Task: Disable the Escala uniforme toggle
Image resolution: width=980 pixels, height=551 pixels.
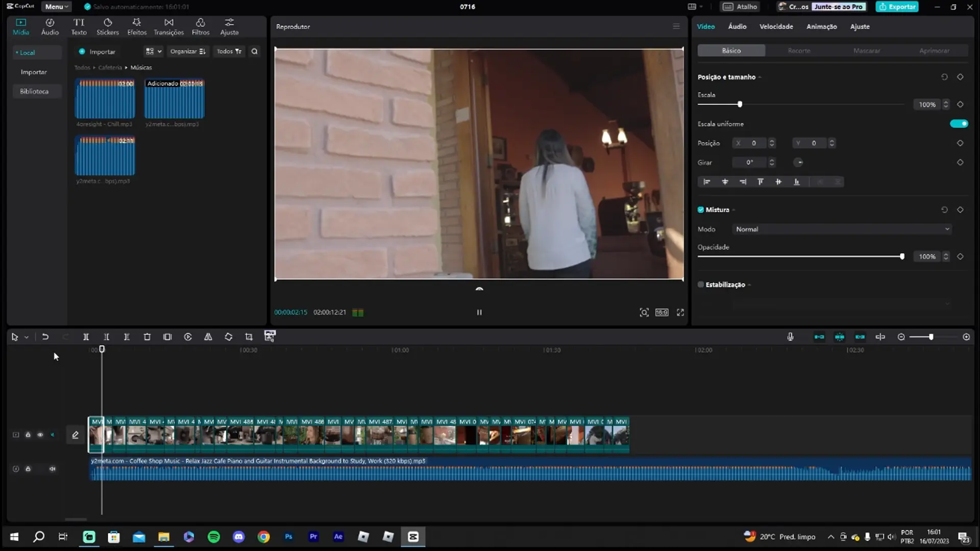Action: 959,123
